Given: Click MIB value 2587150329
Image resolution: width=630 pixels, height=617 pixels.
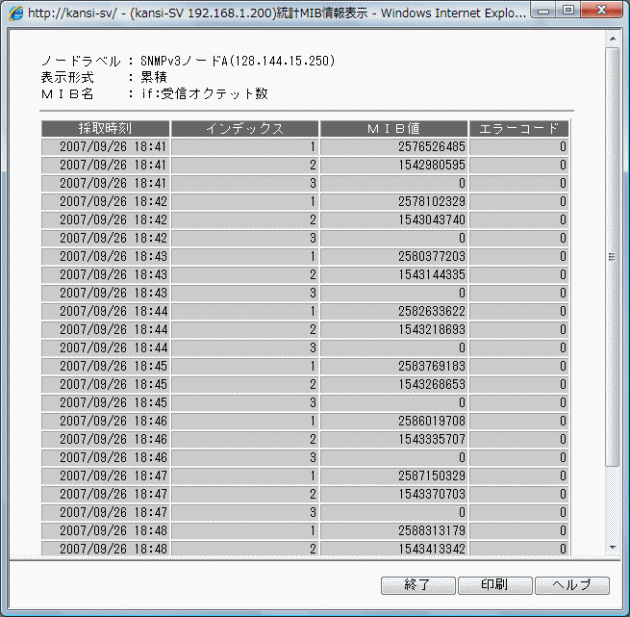Looking at the screenshot, I should tap(432, 476).
